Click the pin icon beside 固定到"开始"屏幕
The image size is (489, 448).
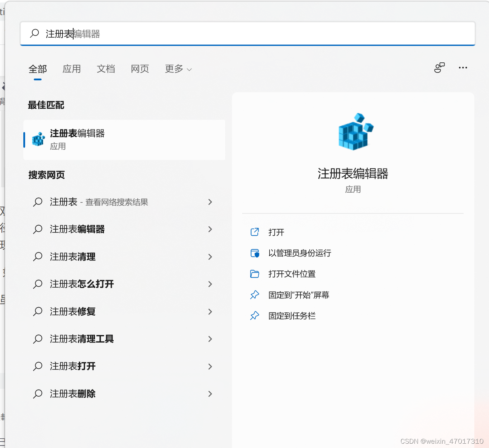[x=255, y=295]
